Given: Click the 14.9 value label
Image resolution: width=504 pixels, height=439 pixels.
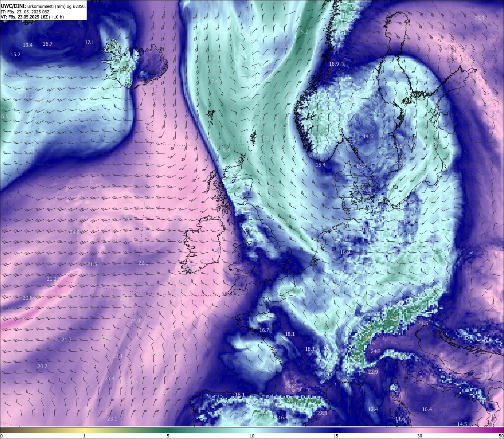Looking at the screenshot, I should point(367,190).
